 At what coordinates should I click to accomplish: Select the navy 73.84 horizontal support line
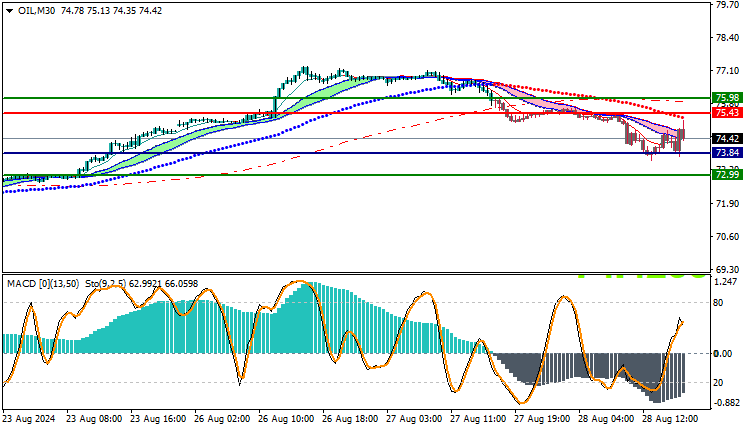(356, 153)
